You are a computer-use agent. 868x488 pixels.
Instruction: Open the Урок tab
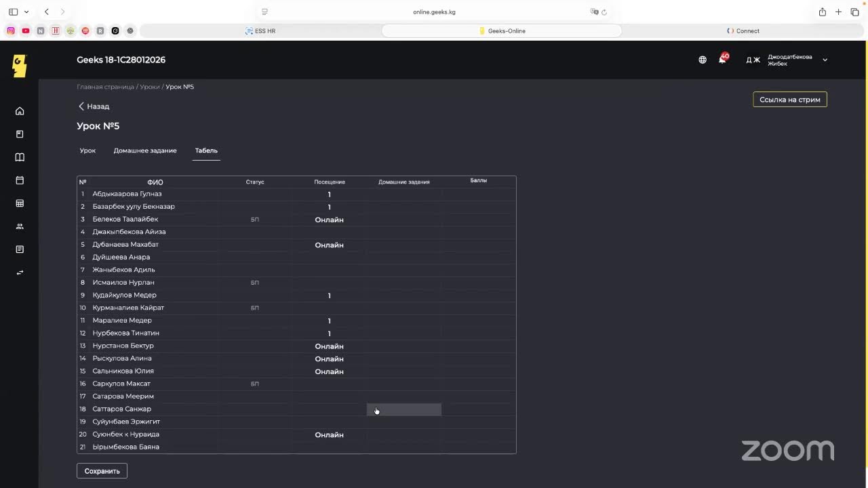87,150
